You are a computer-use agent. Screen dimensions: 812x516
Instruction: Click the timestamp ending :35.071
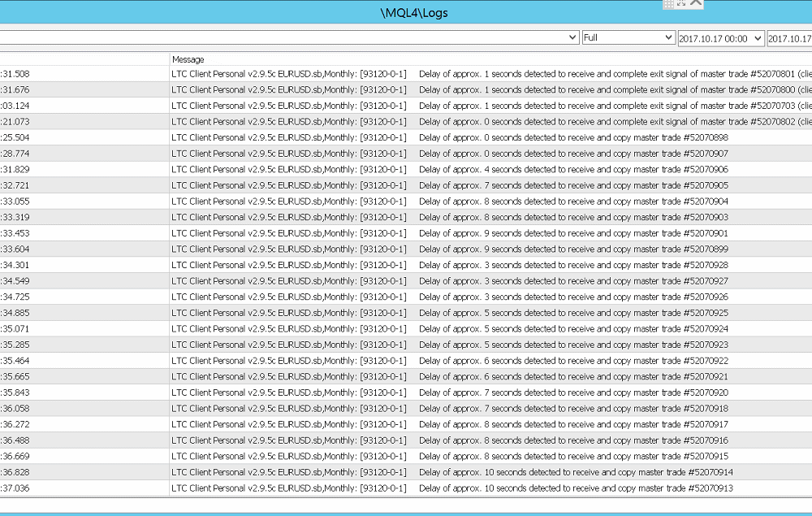tap(15, 329)
